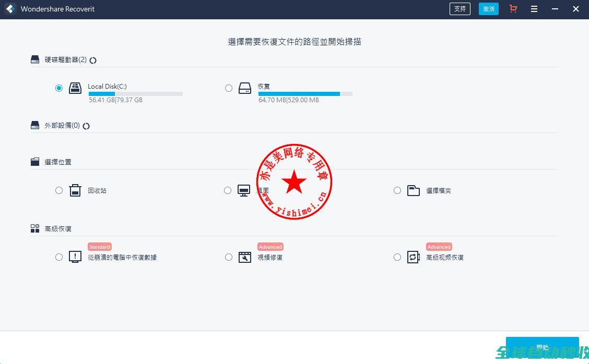Select the 高級視頻恢復 radio button

tap(397, 257)
